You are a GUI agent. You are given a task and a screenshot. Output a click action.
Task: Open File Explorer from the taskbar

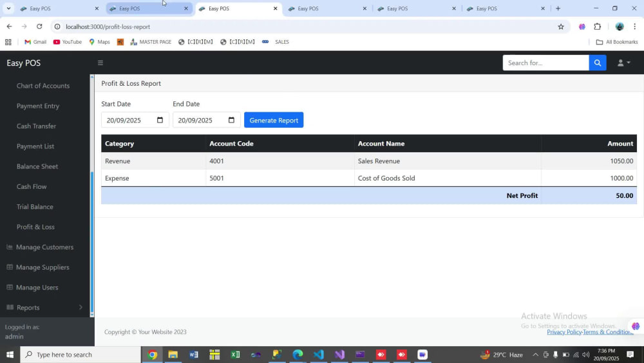pyautogui.click(x=173, y=355)
